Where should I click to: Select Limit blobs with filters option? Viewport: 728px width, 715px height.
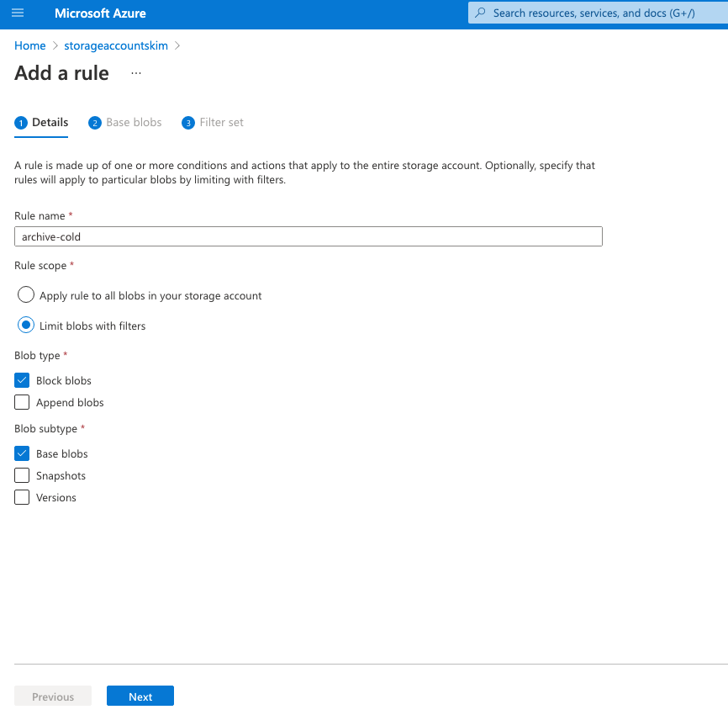pyautogui.click(x=26, y=326)
